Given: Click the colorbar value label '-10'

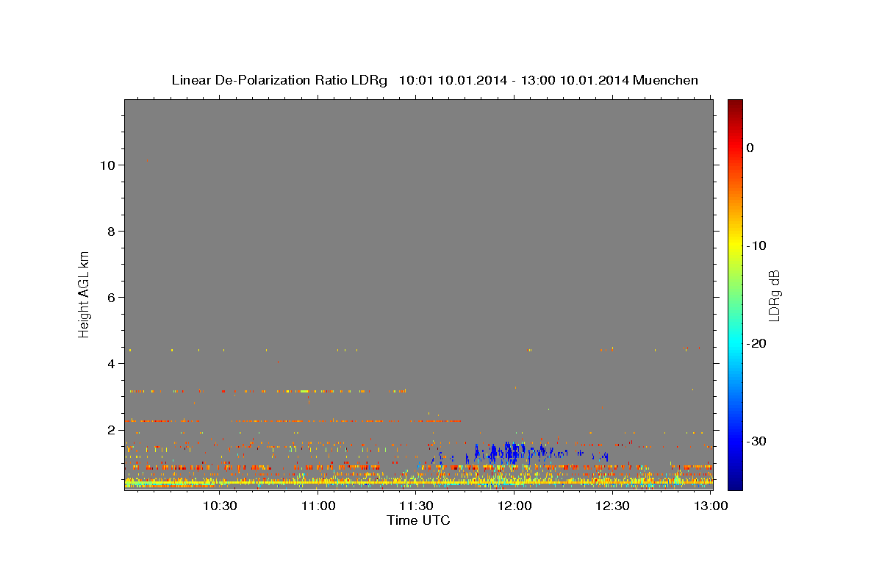Looking at the screenshot, I should pos(757,245).
